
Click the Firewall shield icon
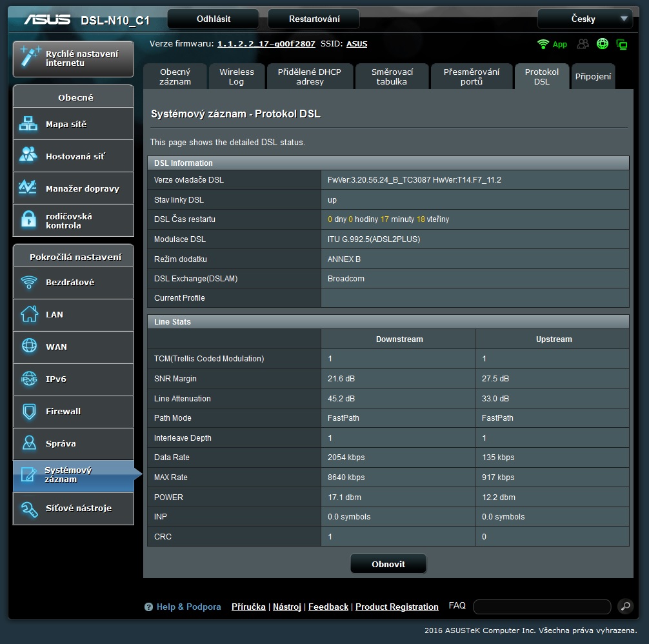(x=29, y=412)
